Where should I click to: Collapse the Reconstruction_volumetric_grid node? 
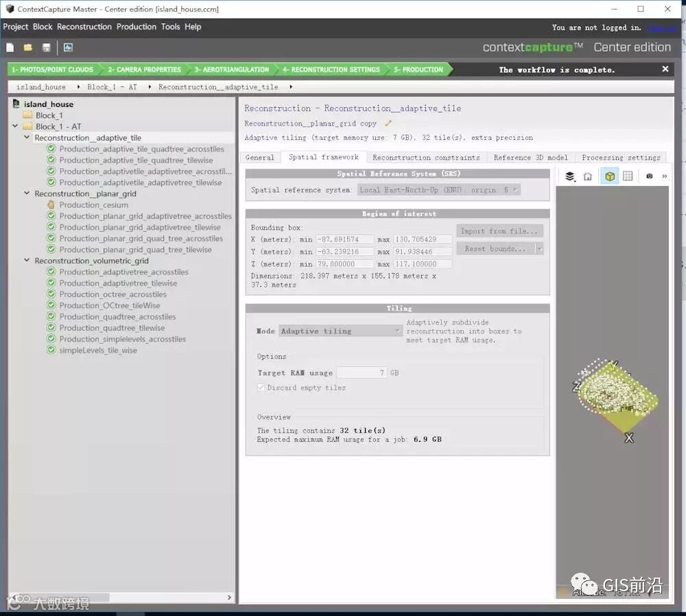[27, 260]
